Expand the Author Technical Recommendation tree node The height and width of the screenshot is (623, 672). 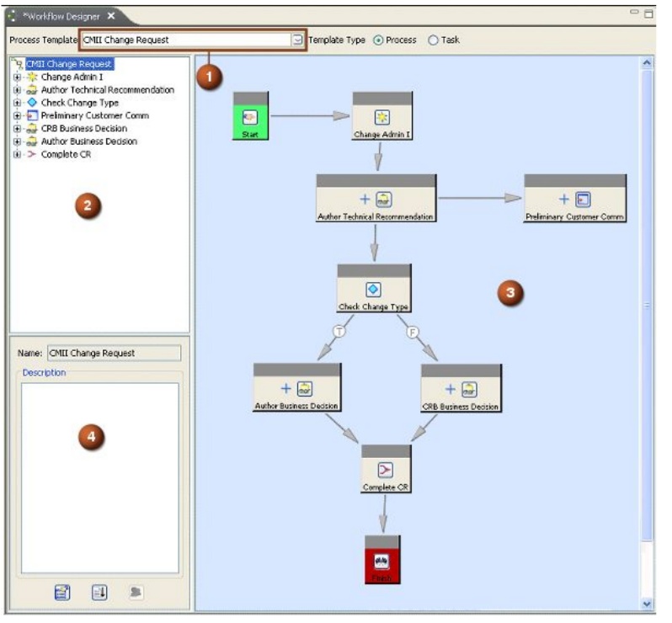pyautogui.click(x=17, y=90)
